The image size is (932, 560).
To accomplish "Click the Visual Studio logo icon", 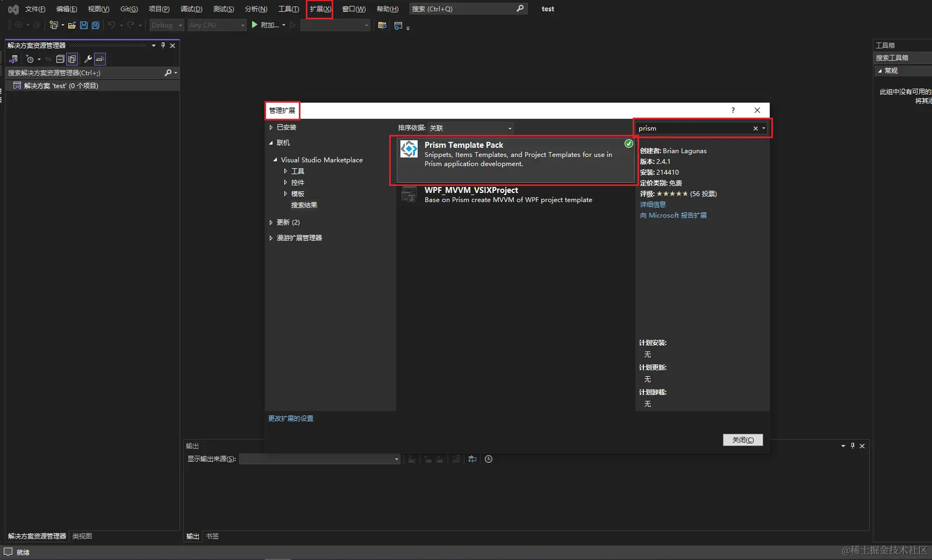I will pos(13,9).
